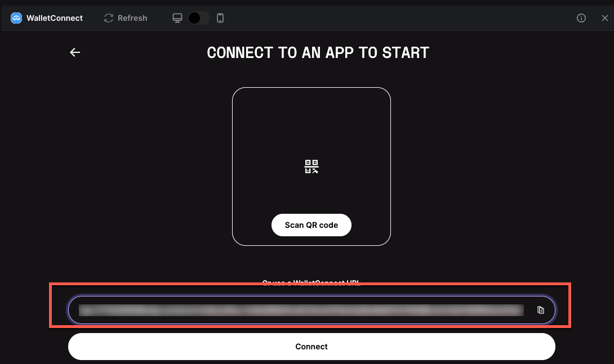
Task: Click the 'CONNECT TO AN APP TO START' heading
Action: (x=318, y=52)
